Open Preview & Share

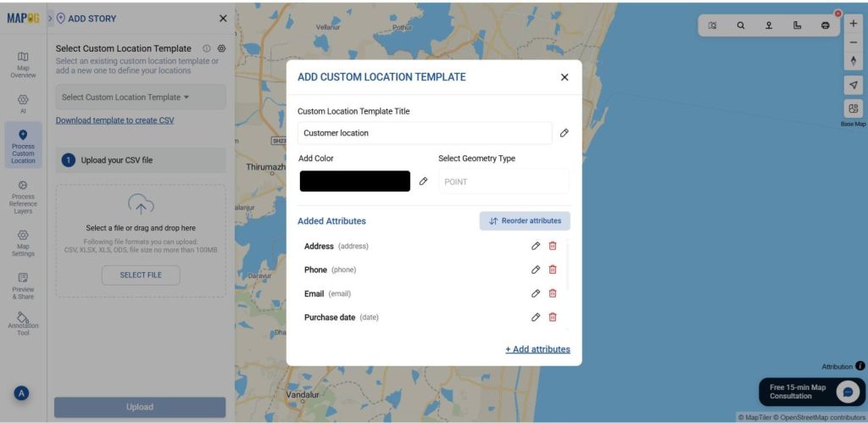pyautogui.click(x=23, y=286)
